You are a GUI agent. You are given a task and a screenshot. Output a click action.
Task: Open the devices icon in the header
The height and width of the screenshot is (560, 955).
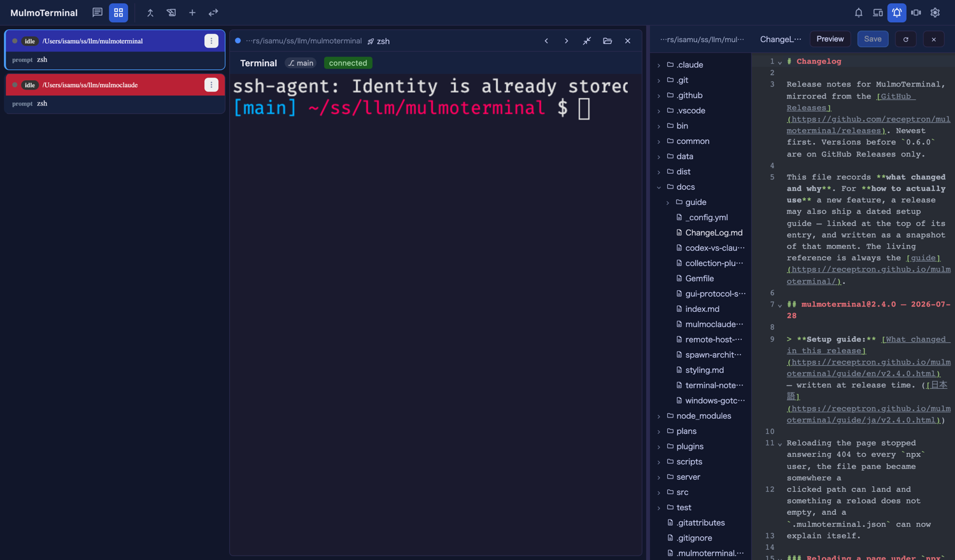tap(878, 13)
